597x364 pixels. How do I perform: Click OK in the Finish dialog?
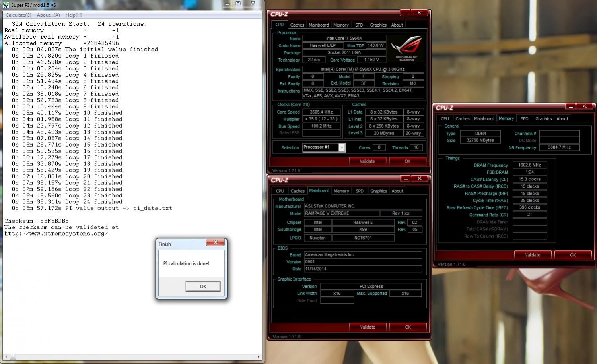pos(203,287)
